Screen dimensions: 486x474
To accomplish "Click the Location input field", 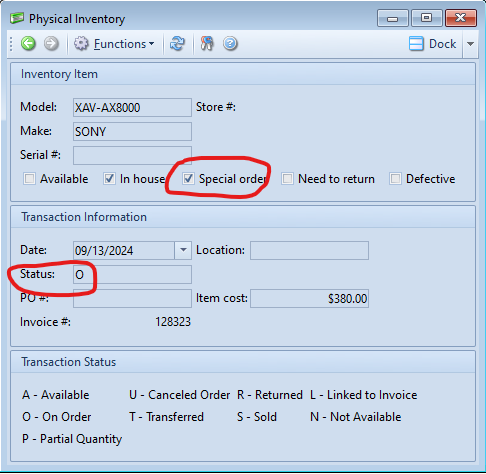I will tap(309, 250).
